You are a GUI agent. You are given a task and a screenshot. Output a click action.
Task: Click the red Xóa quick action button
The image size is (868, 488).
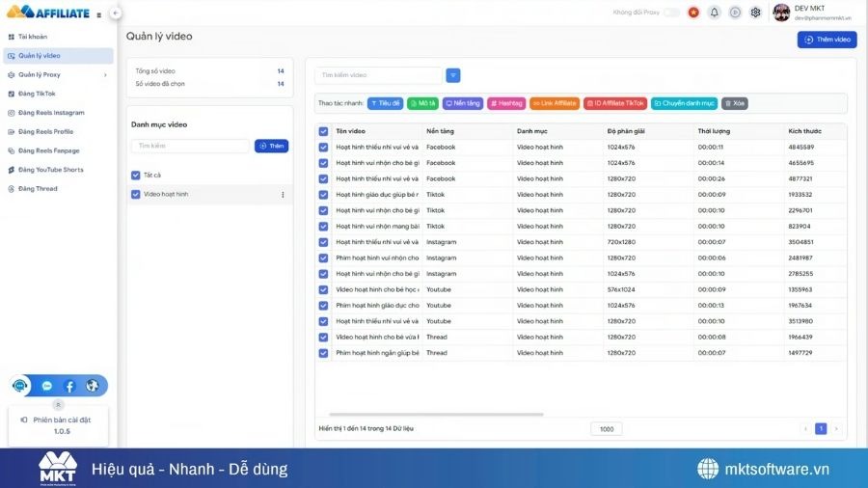pos(735,103)
